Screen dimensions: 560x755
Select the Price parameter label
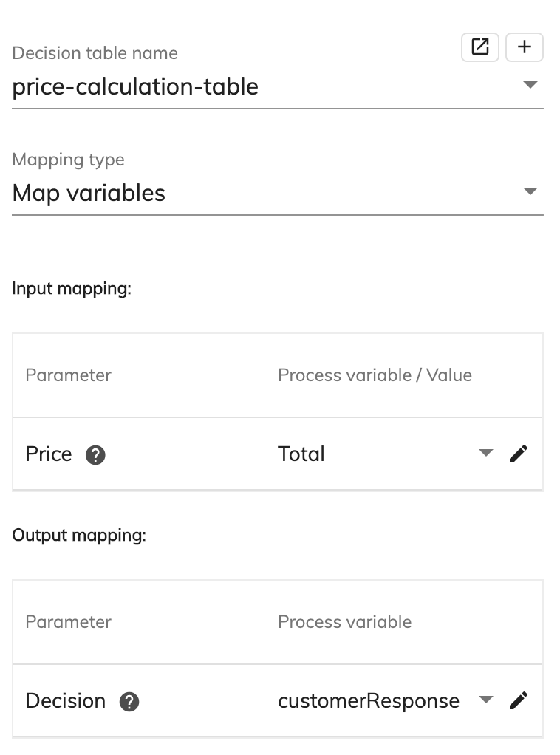tap(48, 454)
